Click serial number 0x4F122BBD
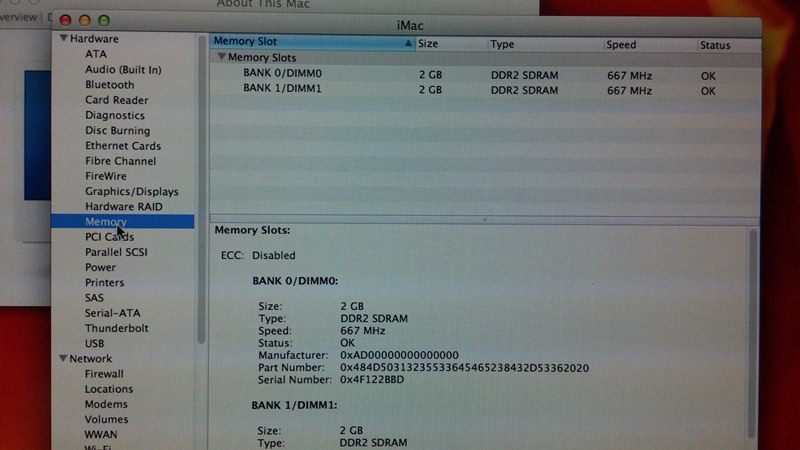This screenshot has height=450, width=800. (x=372, y=380)
